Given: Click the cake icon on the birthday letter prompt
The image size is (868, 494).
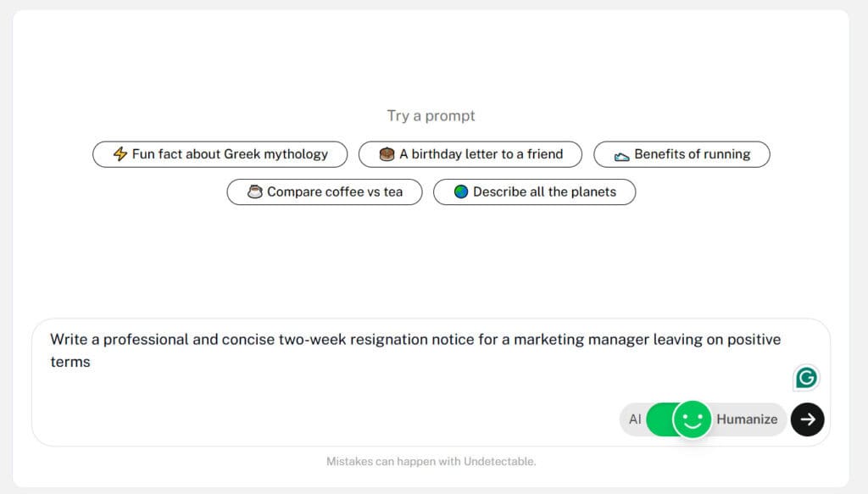Looking at the screenshot, I should point(387,153).
